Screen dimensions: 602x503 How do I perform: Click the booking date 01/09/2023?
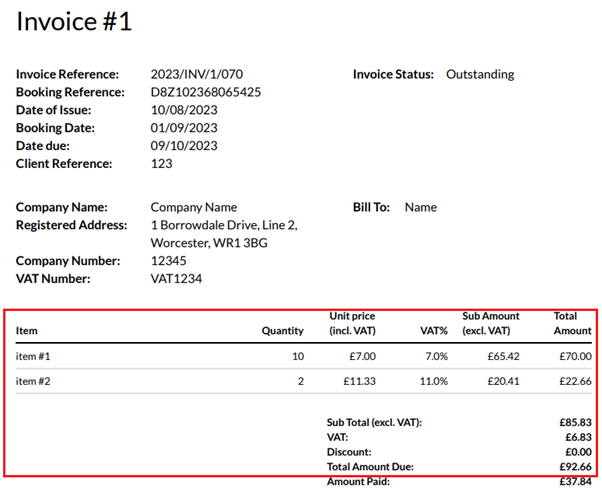[x=184, y=128]
